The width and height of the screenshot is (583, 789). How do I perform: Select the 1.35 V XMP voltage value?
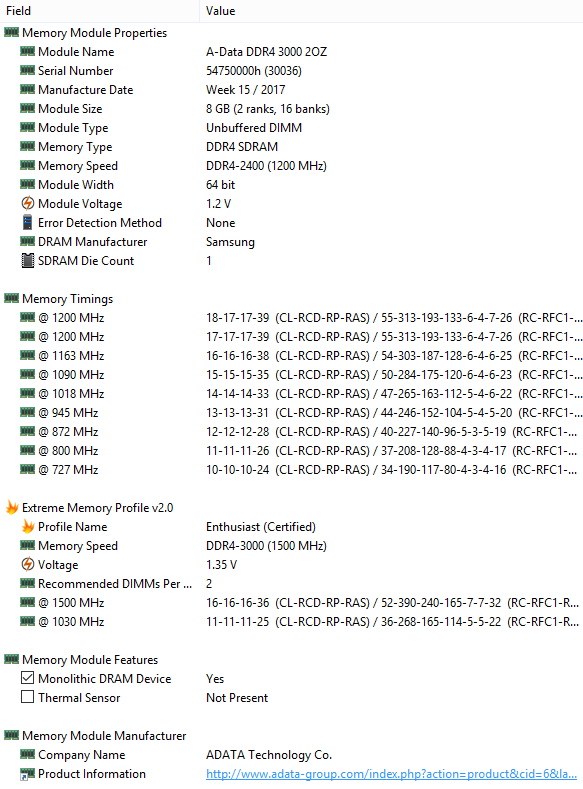click(221, 565)
